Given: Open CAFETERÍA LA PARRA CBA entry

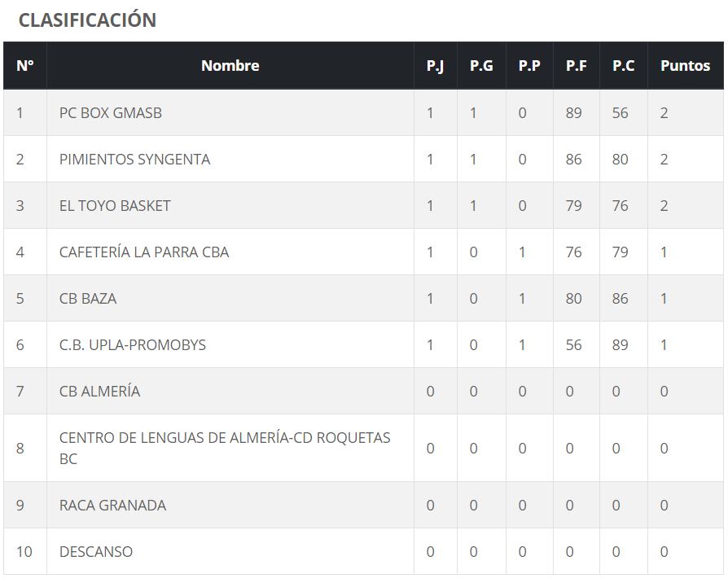Looking at the screenshot, I should click(x=144, y=252).
